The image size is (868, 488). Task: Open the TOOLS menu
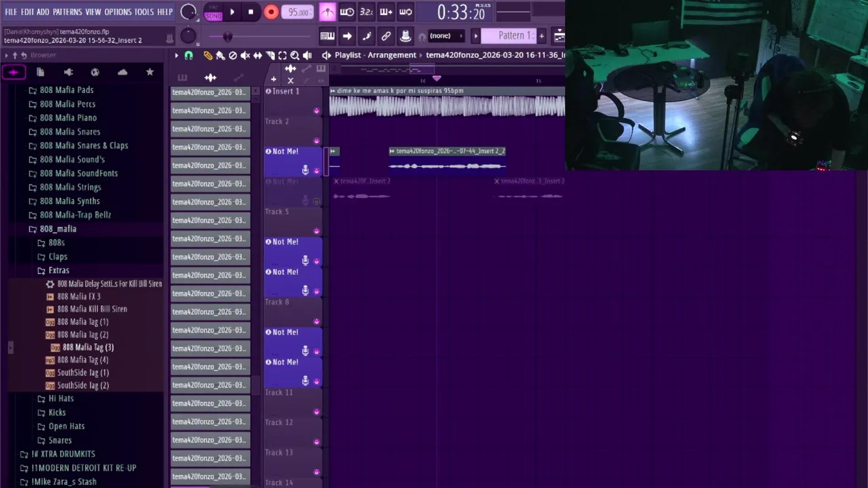[144, 12]
